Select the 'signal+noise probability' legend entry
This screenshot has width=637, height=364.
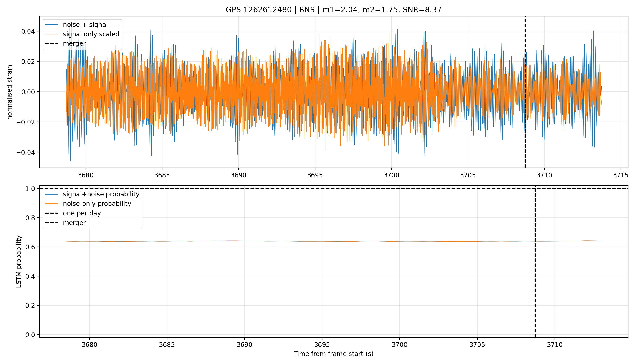point(92,194)
